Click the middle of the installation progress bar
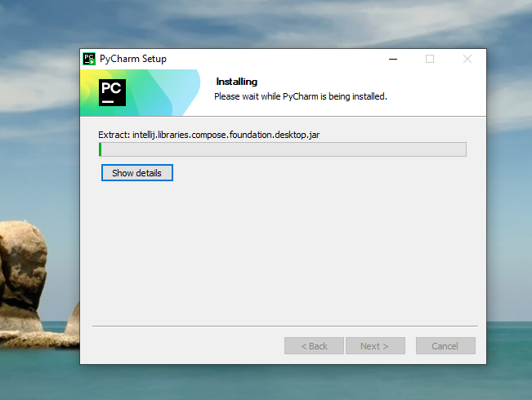 (x=283, y=149)
